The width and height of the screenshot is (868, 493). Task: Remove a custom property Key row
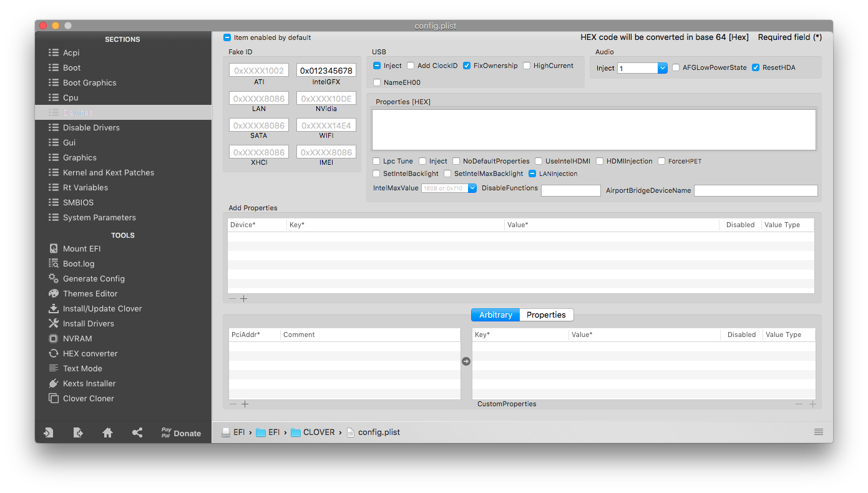coord(799,404)
